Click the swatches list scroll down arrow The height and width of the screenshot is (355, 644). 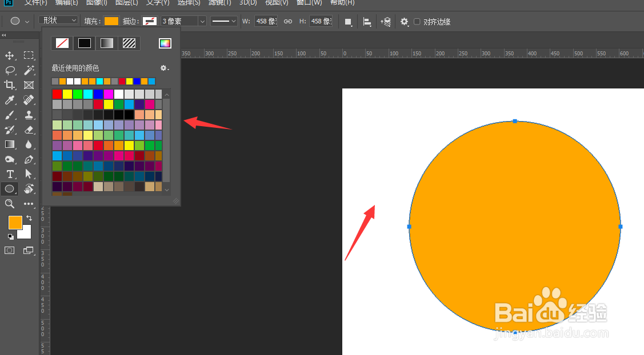click(167, 189)
